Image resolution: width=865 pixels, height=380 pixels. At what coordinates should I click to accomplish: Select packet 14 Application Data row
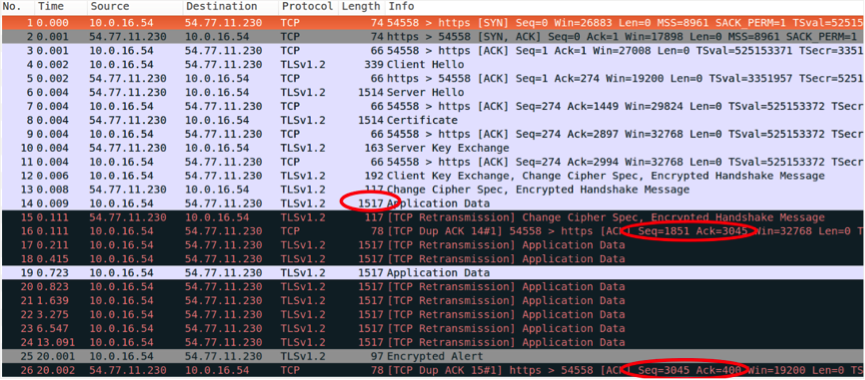tap(432, 204)
